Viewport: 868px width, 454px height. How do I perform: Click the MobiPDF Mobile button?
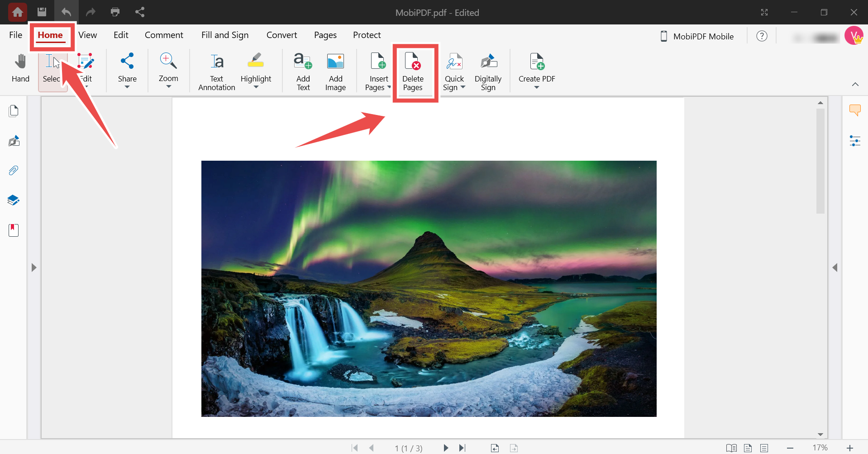(697, 36)
